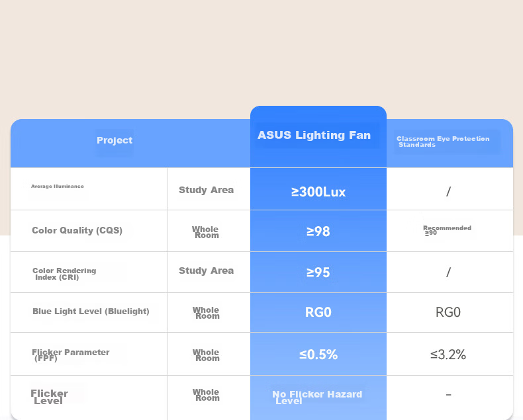The height and width of the screenshot is (420, 523).
Task: Click the dark "RG0" classroom standard value
Action: tap(448, 312)
